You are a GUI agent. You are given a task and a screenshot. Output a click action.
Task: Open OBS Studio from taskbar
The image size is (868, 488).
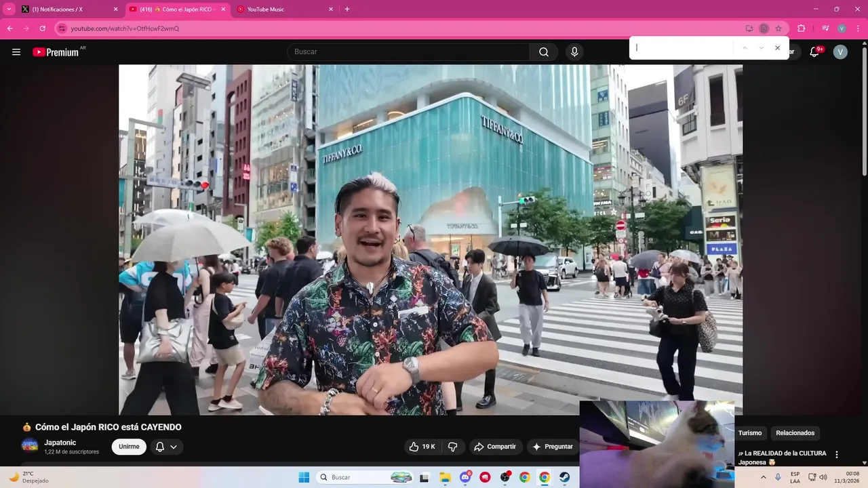(505, 477)
